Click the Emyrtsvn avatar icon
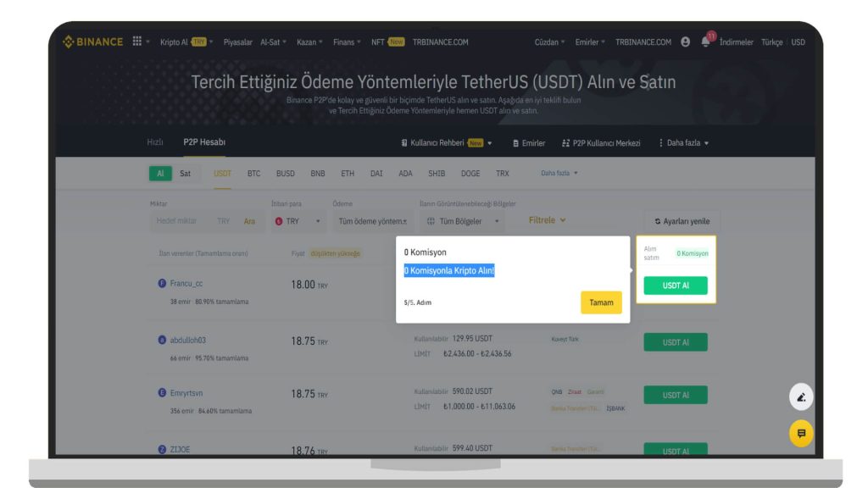This screenshot has width=868, height=488. (x=162, y=393)
